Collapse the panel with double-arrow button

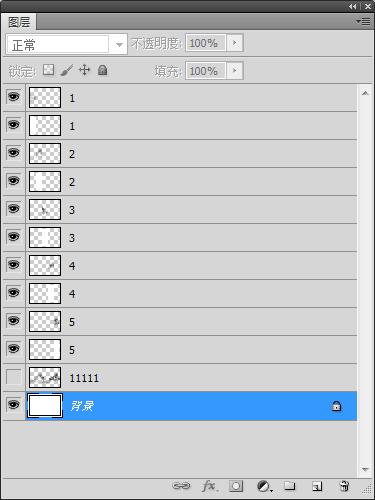point(353,6)
